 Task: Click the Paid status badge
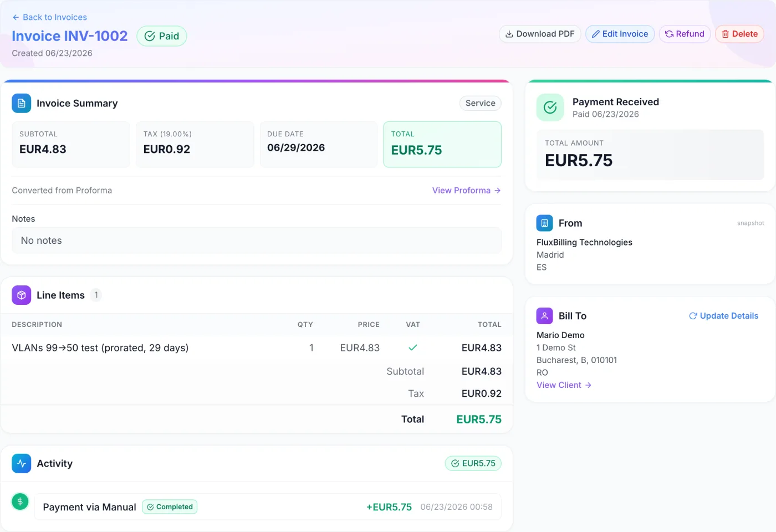click(x=162, y=36)
